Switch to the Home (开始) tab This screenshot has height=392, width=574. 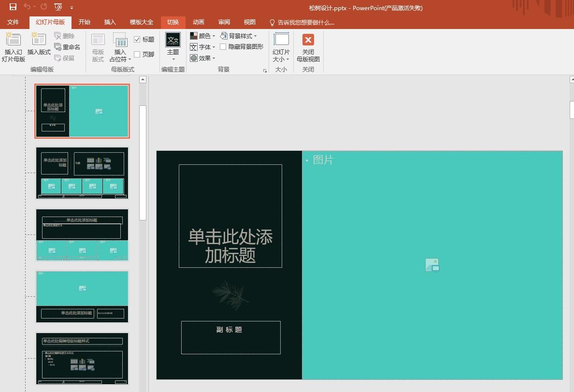point(84,22)
